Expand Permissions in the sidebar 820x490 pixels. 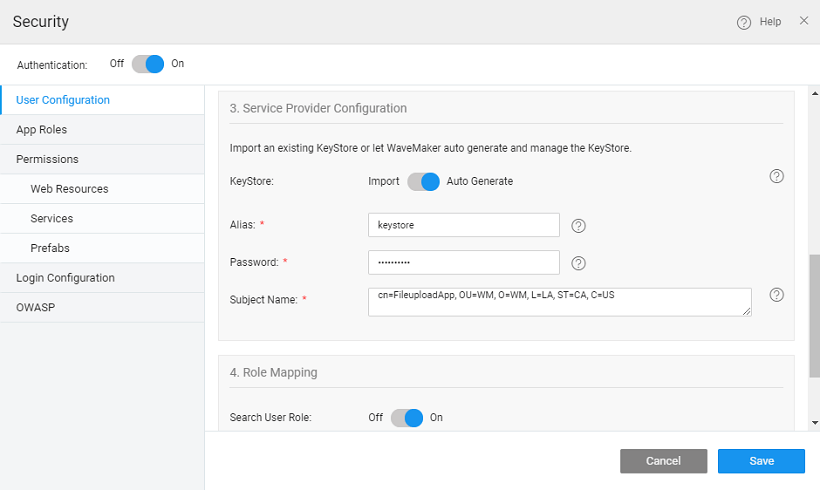(47, 159)
